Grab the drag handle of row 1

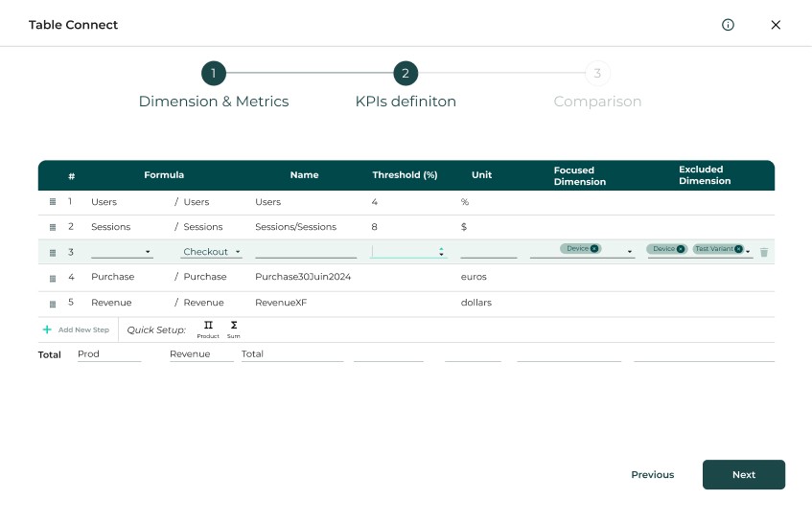(53, 202)
